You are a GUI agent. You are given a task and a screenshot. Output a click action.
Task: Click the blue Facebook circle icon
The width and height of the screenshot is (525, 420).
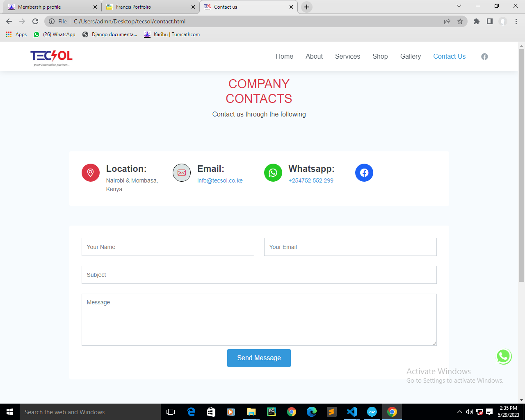coord(364,173)
